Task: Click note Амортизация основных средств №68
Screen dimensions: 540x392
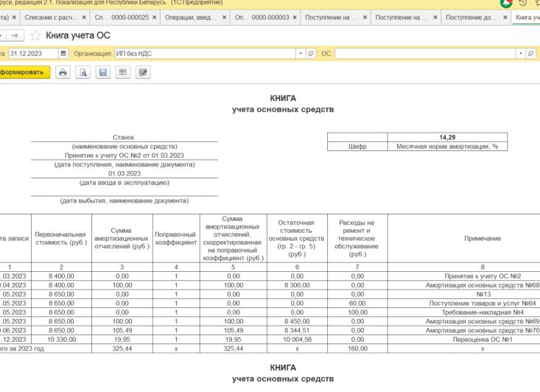Action: click(x=482, y=285)
